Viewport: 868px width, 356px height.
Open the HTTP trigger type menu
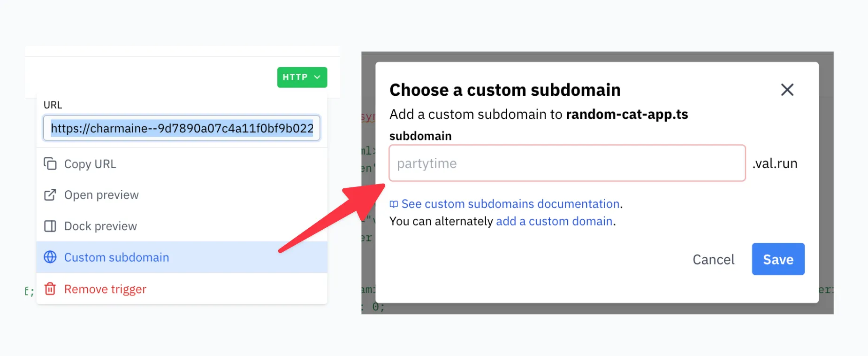click(296, 77)
